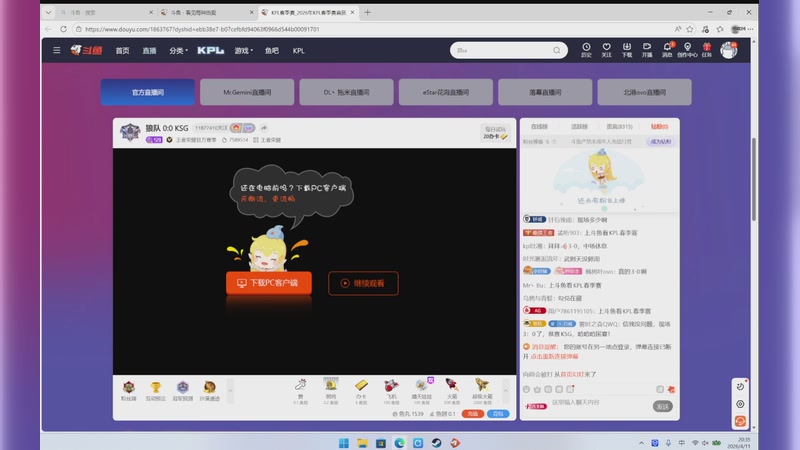Select the 官方直播间 room tab
800x450 pixels.
pos(147,92)
